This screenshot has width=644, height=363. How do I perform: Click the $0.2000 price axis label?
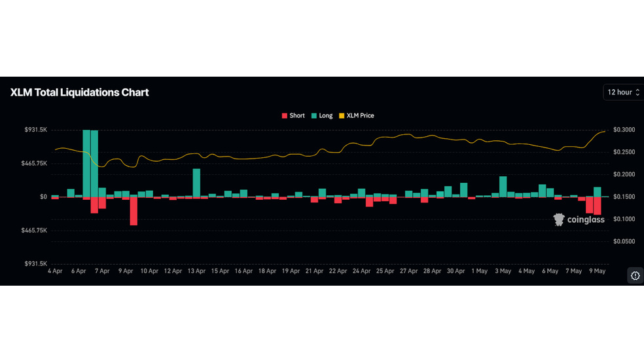[x=624, y=174]
